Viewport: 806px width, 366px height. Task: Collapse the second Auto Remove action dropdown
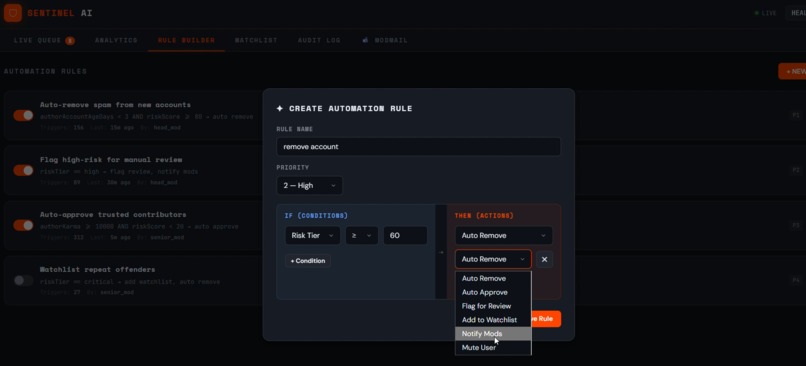pos(493,259)
